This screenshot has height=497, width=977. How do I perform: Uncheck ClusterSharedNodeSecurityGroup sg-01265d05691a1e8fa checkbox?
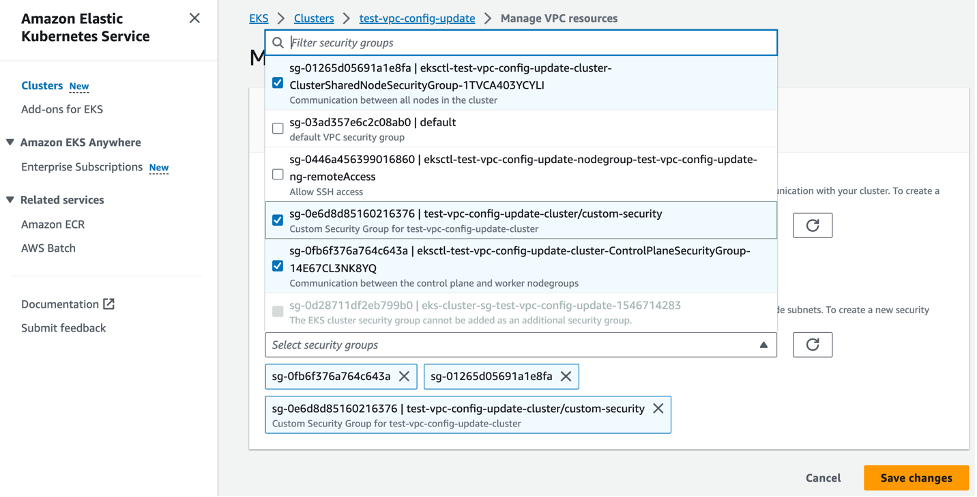(278, 83)
